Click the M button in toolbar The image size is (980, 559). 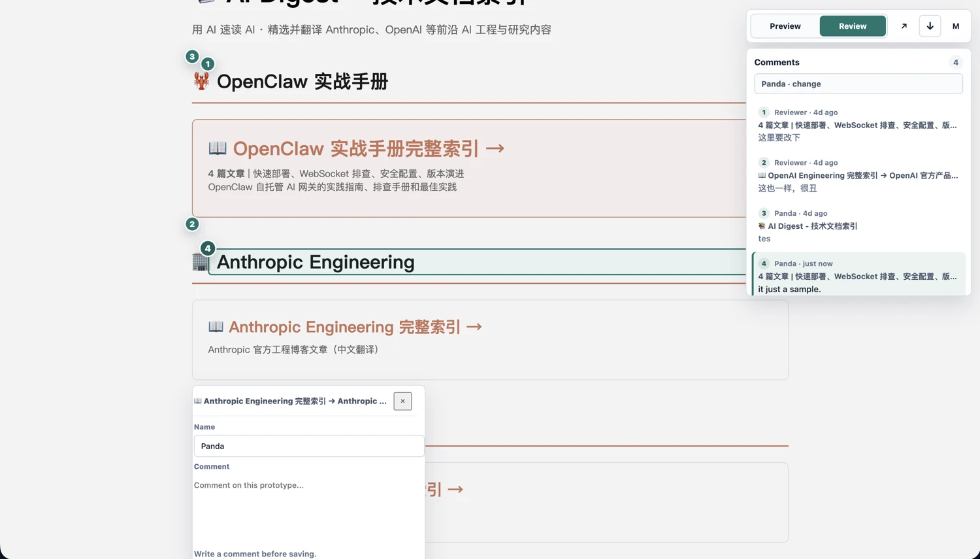956,26
